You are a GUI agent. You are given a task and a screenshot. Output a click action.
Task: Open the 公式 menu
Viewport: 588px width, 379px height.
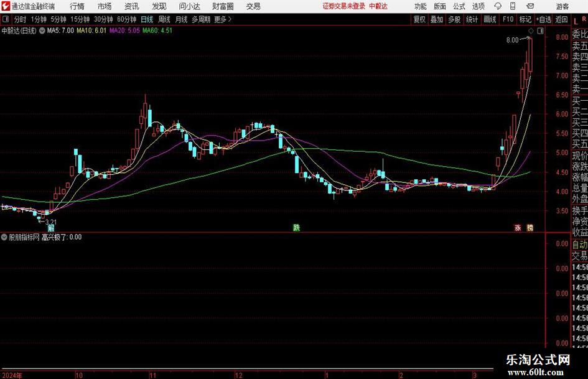(459, 6)
